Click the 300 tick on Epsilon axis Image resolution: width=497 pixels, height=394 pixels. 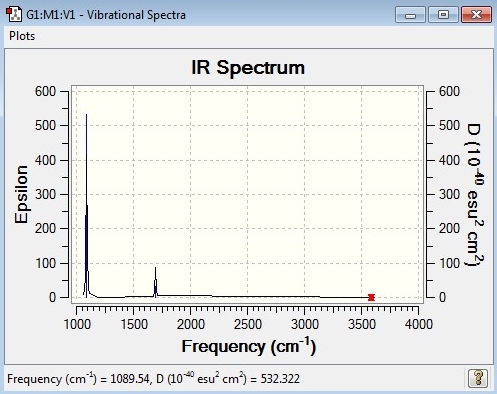[x=45, y=194]
